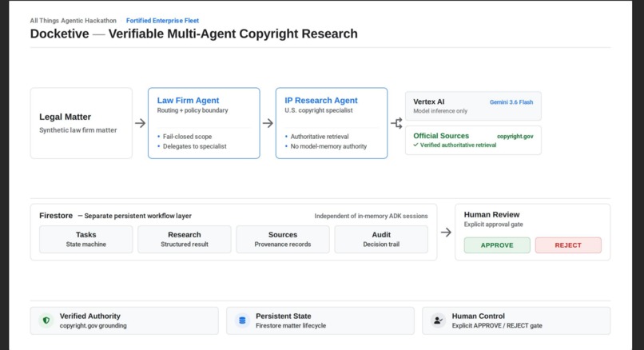Viewport: 644px width, 350px height.
Task: Click arrow between Law Firm Agent and IP Research Agent
Action: [x=268, y=123]
